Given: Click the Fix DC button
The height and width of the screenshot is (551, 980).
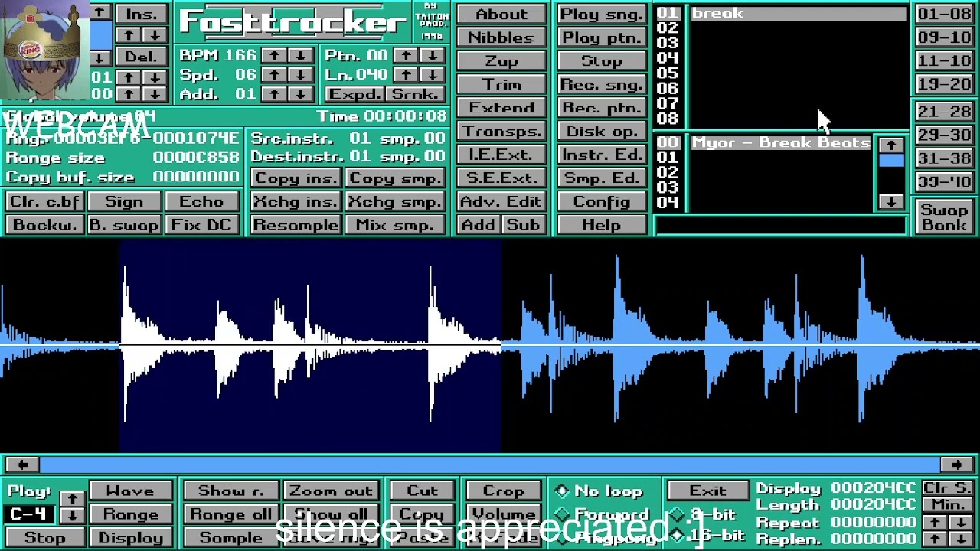Looking at the screenshot, I should [x=202, y=225].
